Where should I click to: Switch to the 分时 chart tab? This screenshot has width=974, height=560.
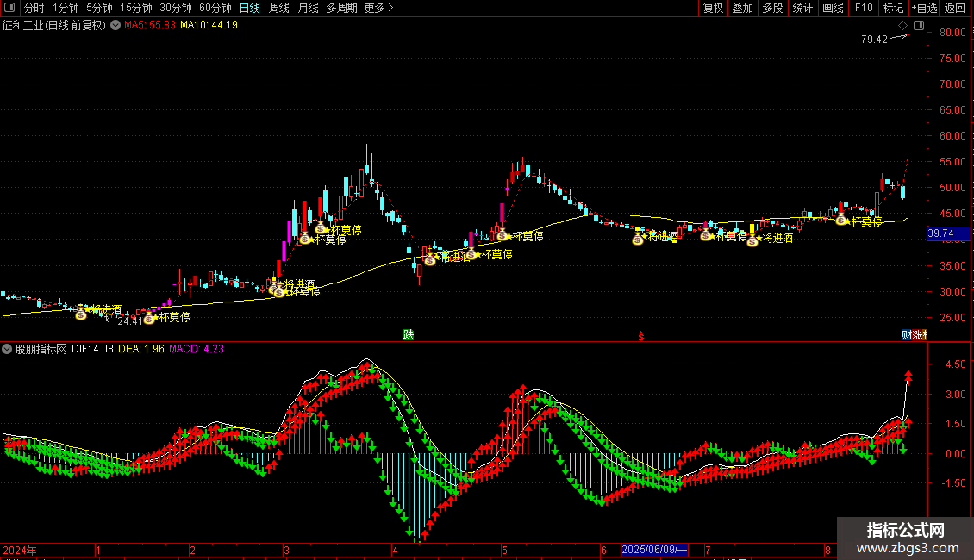(x=34, y=8)
